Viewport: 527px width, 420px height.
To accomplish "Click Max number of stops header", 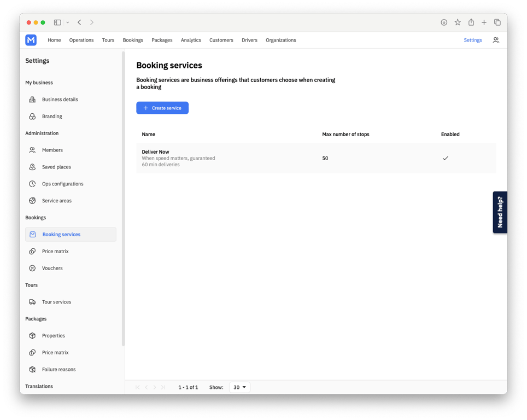I will 346,134.
